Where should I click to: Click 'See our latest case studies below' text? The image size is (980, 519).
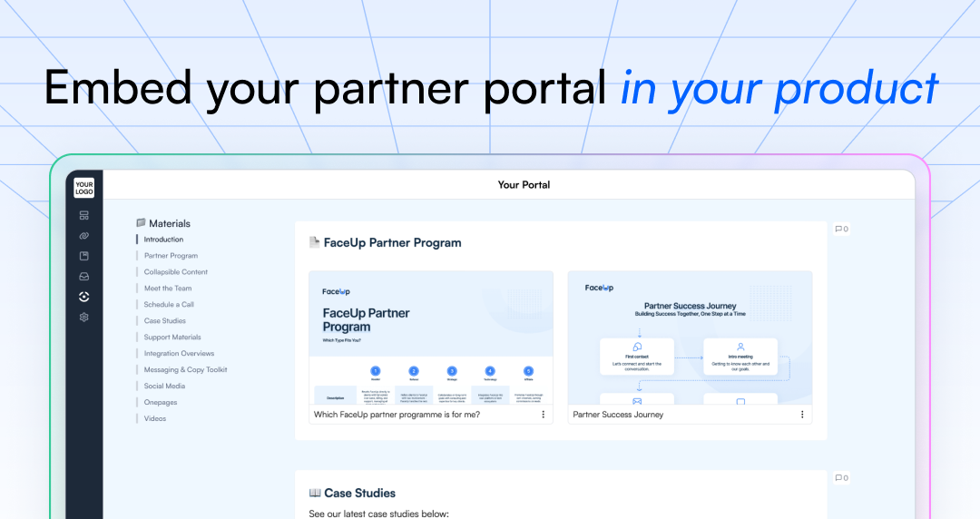click(x=378, y=514)
